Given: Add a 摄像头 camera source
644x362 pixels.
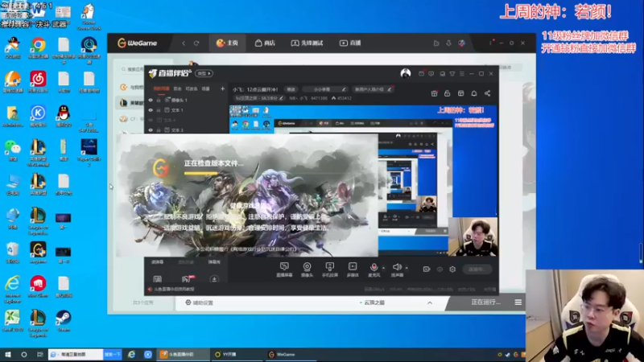Looking at the screenshot, I should click(x=307, y=269).
